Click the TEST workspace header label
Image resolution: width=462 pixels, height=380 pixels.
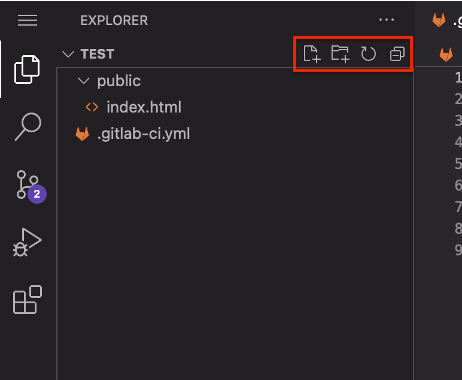coord(97,54)
